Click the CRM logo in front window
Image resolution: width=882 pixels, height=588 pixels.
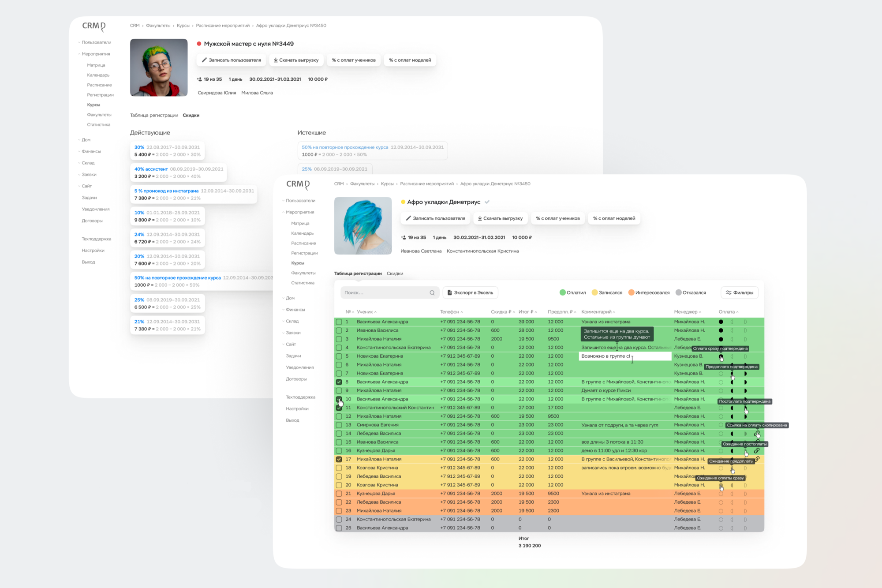pyautogui.click(x=298, y=184)
